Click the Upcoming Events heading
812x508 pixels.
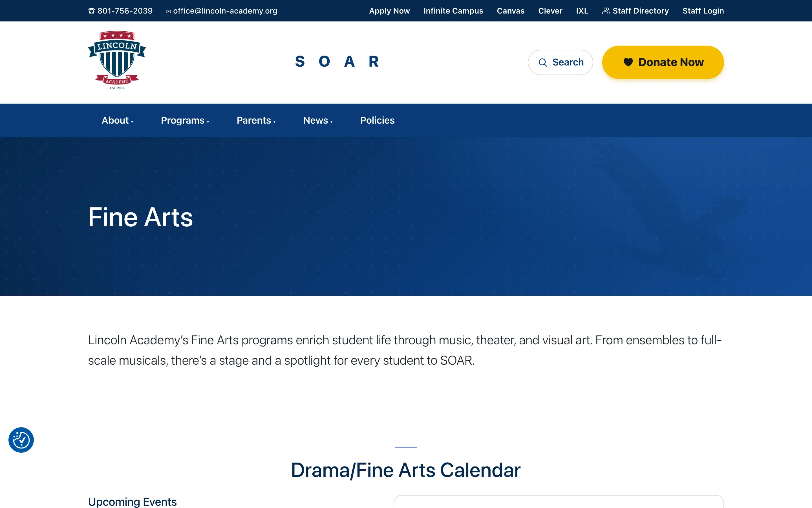point(132,502)
